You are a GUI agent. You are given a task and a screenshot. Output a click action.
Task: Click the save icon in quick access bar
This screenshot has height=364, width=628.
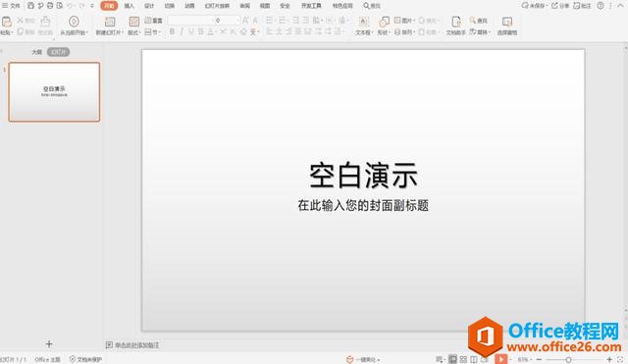tap(30, 6)
